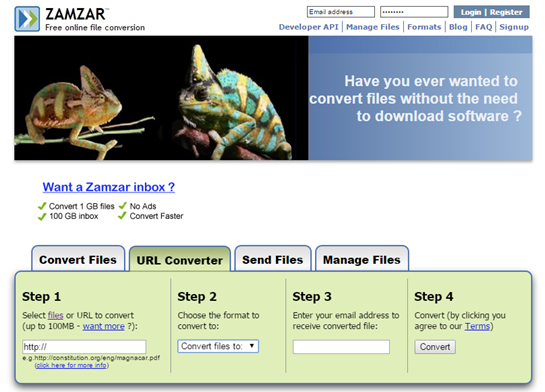The width and height of the screenshot is (545, 392).
Task: Open the FAQ navigation link
Action: 483,27
